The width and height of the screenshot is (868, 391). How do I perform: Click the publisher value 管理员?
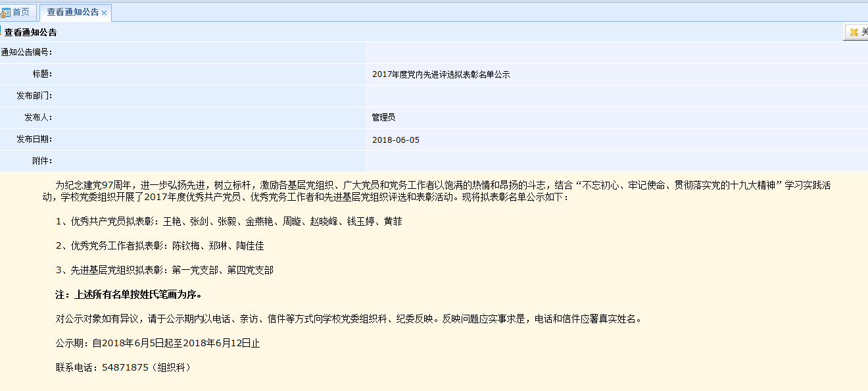click(x=383, y=118)
